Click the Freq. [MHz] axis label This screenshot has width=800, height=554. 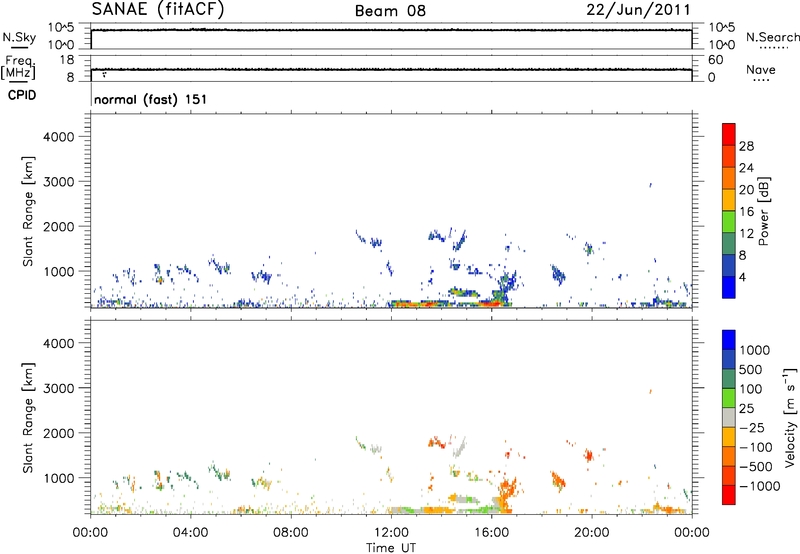click(x=19, y=67)
